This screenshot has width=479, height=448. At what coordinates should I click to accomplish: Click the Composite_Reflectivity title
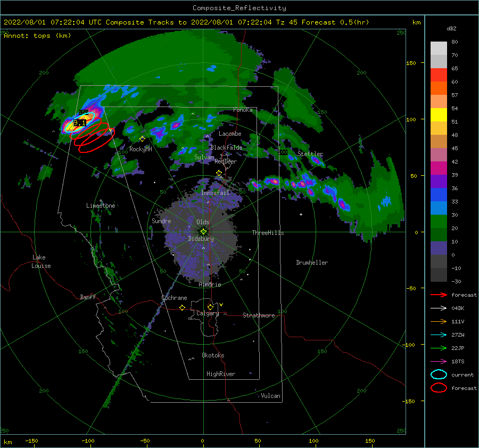(x=240, y=8)
